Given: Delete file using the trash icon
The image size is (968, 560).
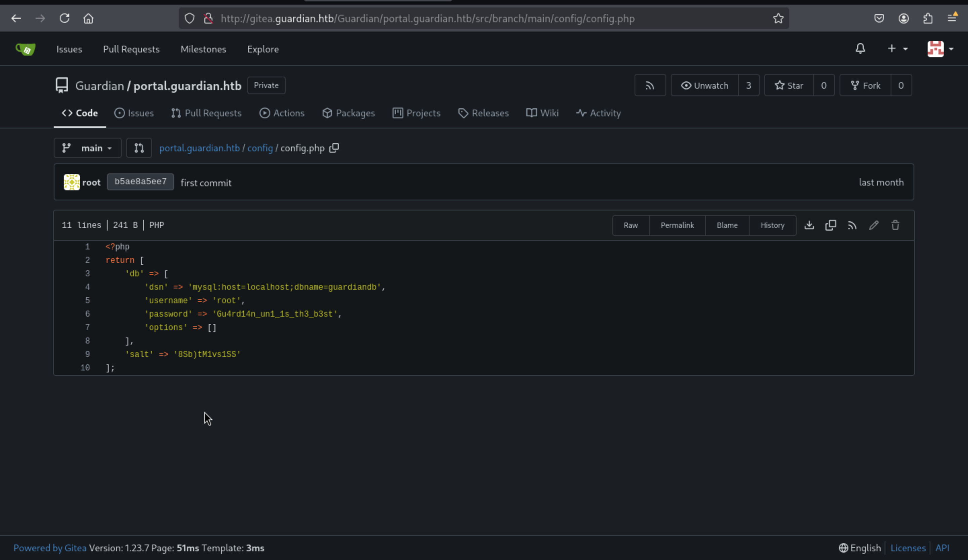Looking at the screenshot, I should 895,225.
